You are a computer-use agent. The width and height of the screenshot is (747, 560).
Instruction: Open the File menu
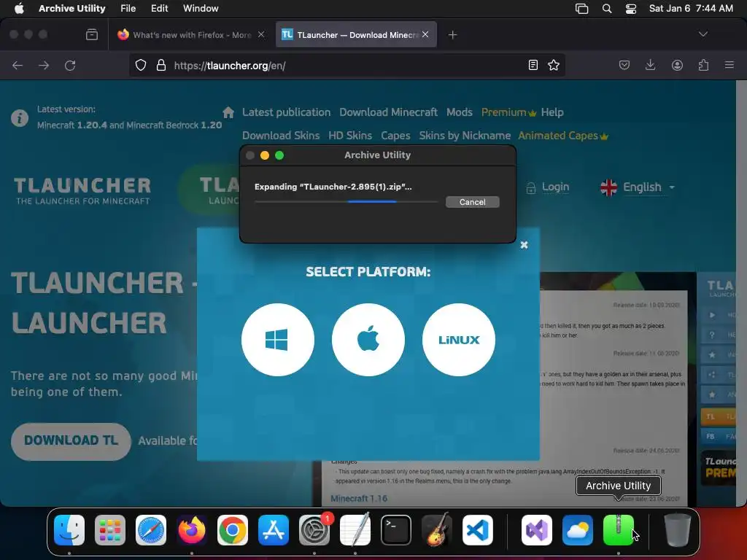128,8
